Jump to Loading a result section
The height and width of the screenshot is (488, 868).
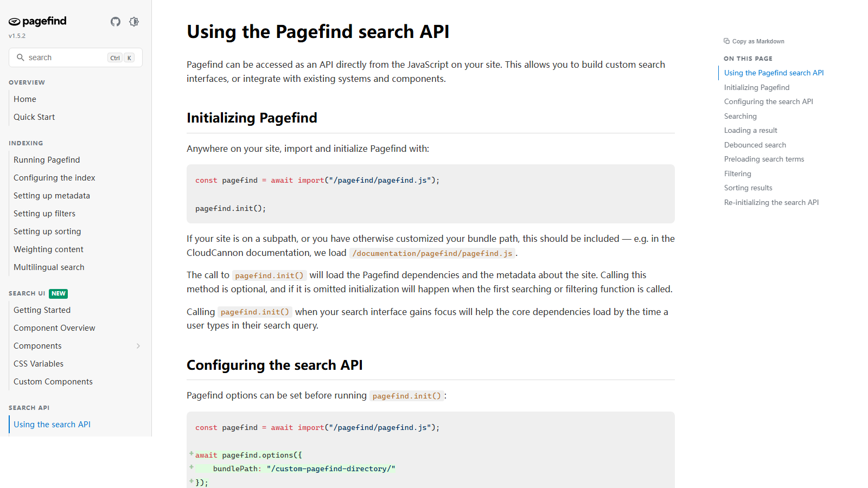(750, 130)
